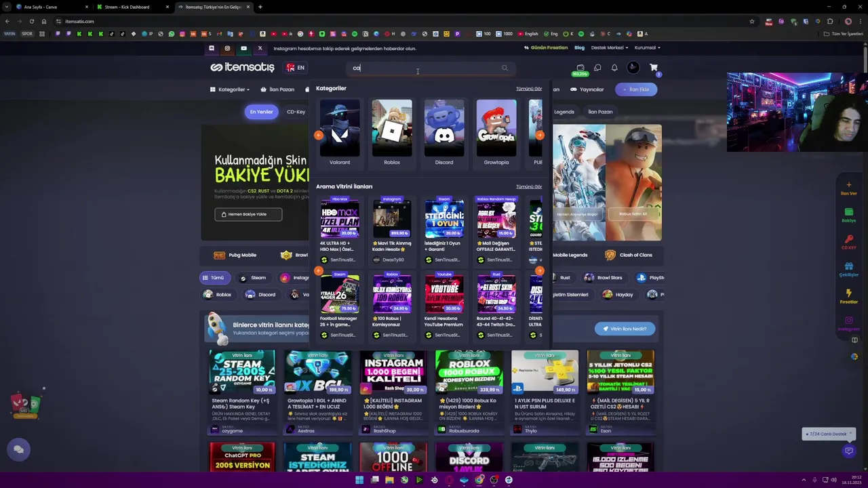Open the Blog link
This screenshot has height=488, width=868.
point(579,47)
